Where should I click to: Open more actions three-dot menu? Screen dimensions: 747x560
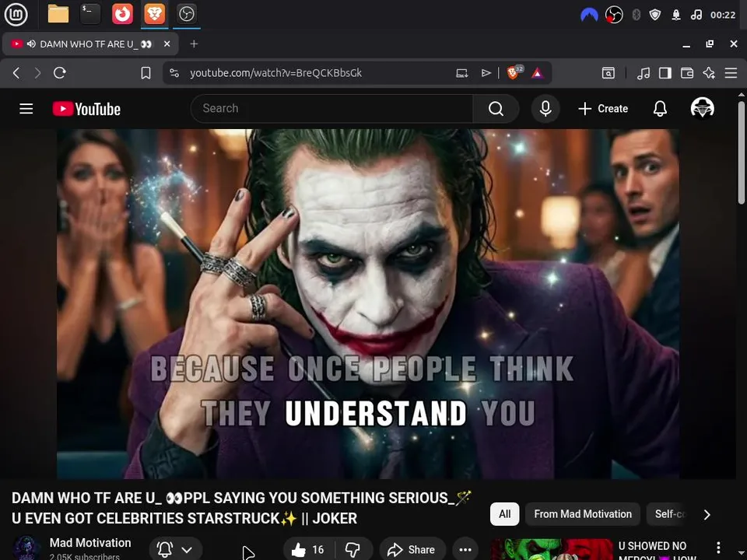pyautogui.click(x=465, y=550)
